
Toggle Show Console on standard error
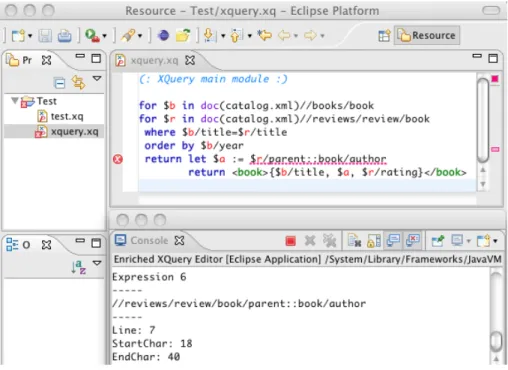413,240
